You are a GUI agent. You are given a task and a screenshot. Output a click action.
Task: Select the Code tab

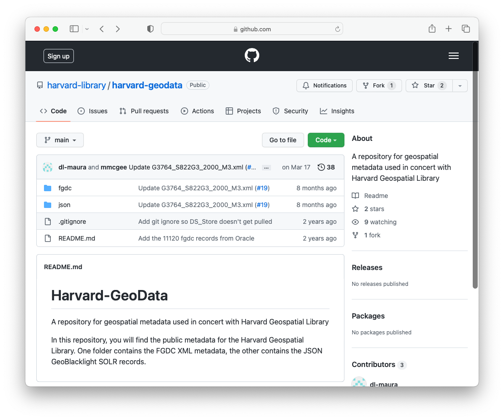coord(53,111)
